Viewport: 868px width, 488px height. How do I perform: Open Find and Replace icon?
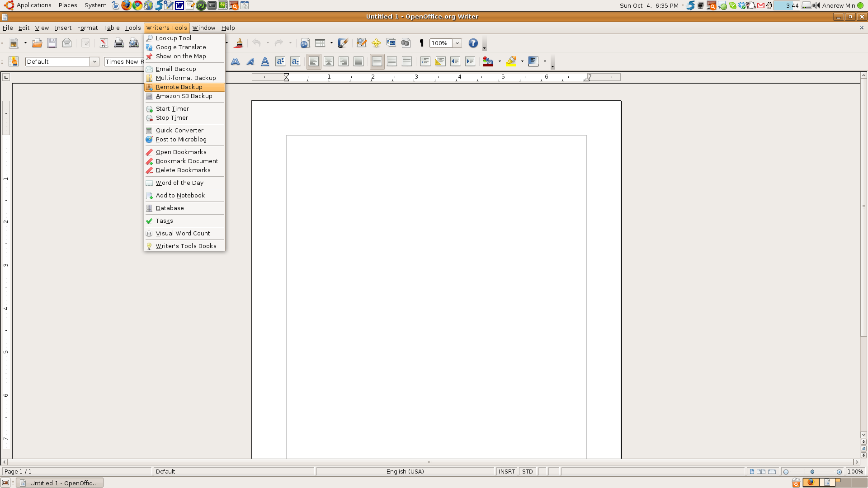coord(361,43)
